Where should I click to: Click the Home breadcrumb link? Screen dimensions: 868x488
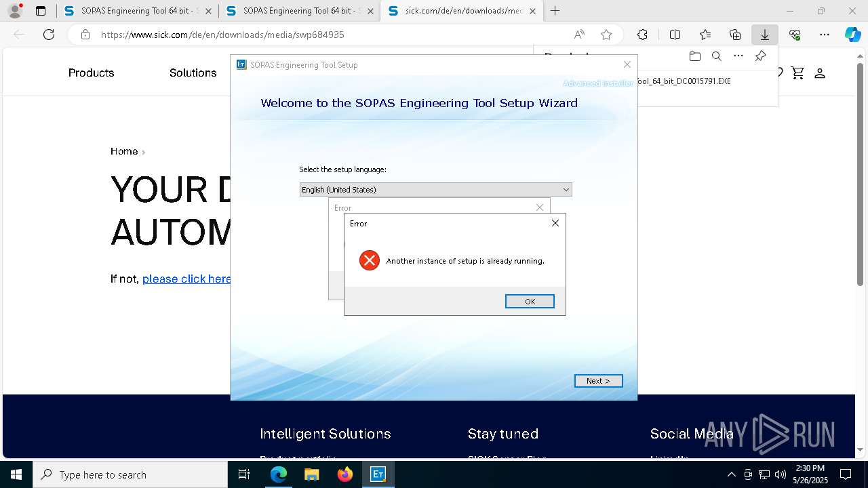point(124,151)
